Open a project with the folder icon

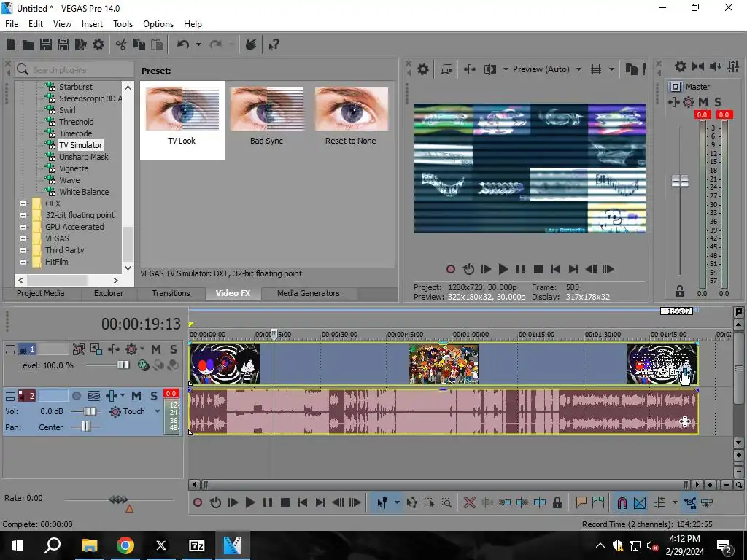point(28,44)
